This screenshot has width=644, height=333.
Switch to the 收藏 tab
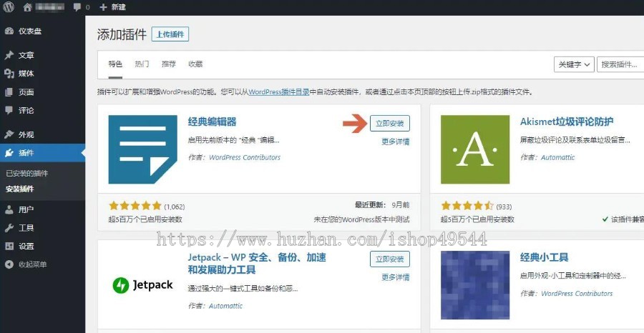(x=195, y=64)
